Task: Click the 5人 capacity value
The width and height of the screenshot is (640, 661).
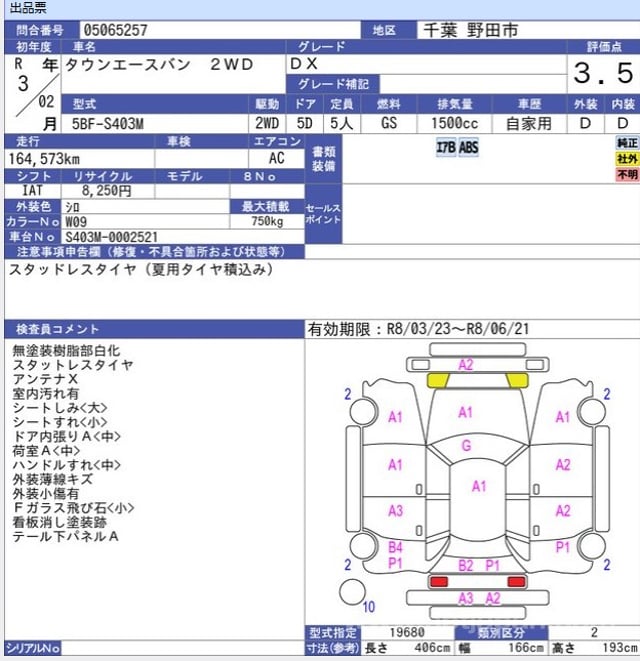Action: pos(342,123)
